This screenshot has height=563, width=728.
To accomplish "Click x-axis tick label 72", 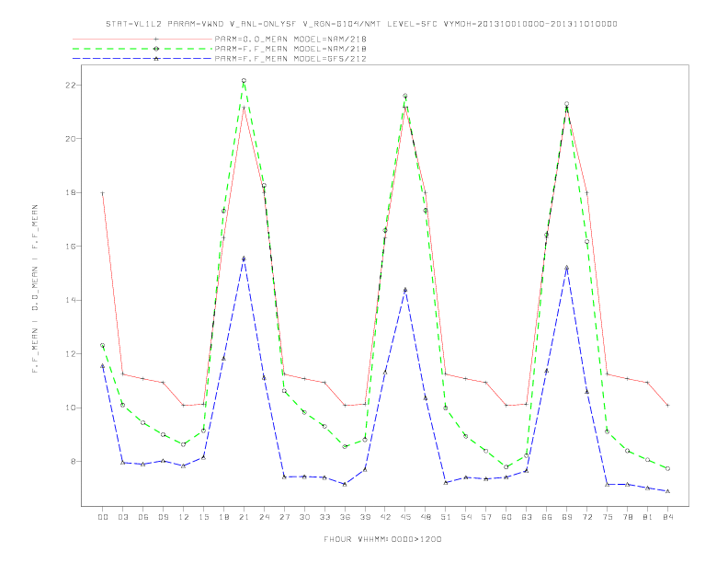I will point(587,517).
